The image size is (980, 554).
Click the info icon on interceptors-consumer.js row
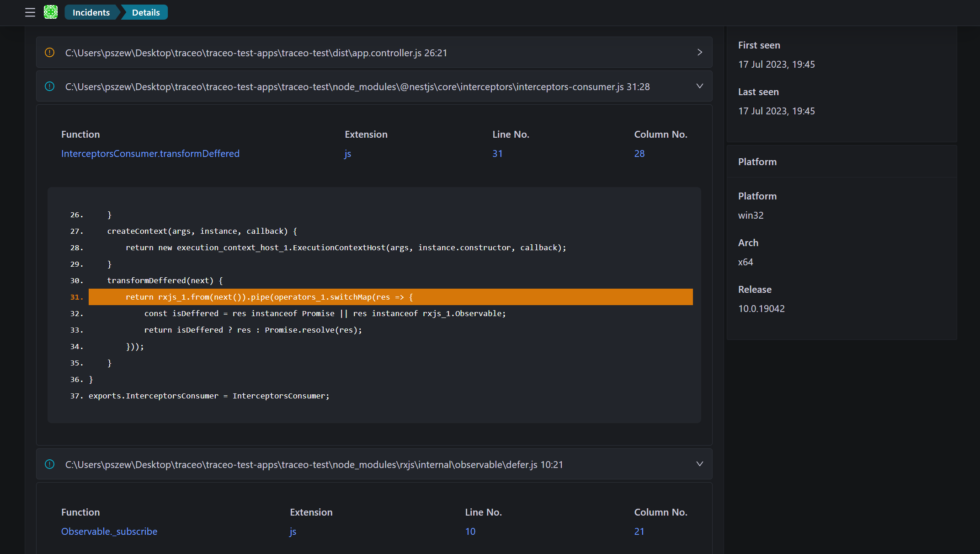click(x=50, y=86)
